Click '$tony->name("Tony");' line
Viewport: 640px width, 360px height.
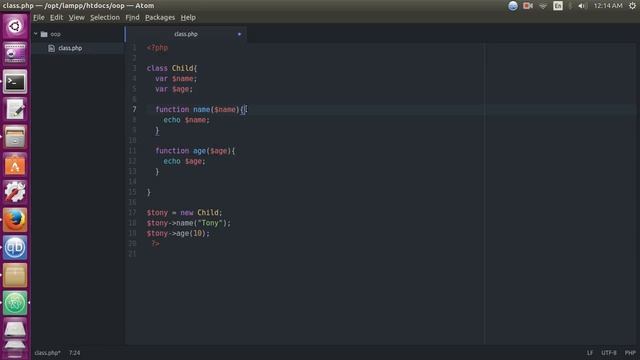pos(189,223)
